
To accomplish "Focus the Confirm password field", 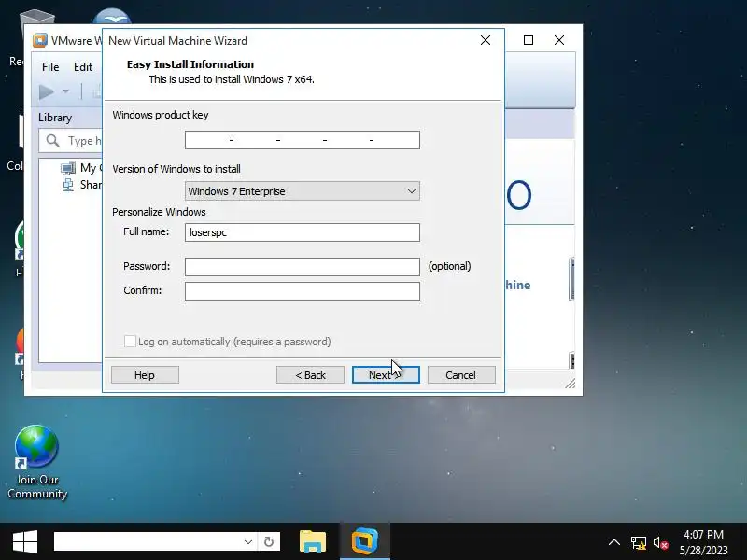I will point(302,291).
